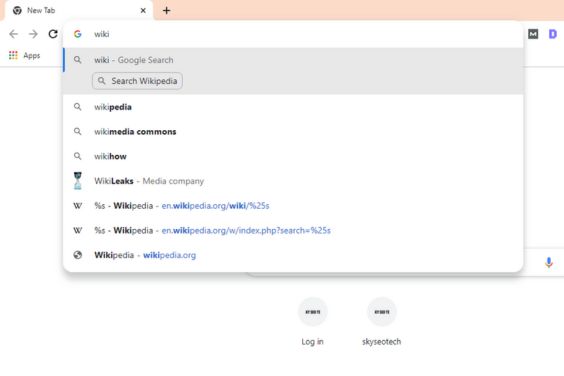Click the voice search microphone icon
564x376 pixels.
point(549,262)
